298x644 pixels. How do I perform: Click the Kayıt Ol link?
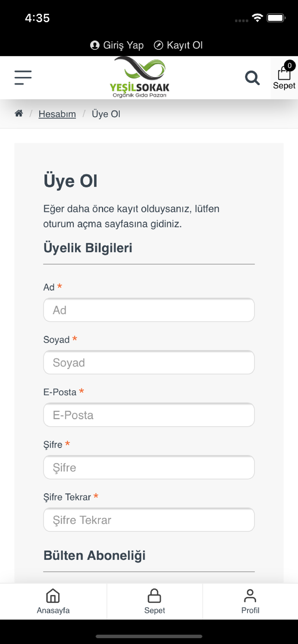coord(184,45)
